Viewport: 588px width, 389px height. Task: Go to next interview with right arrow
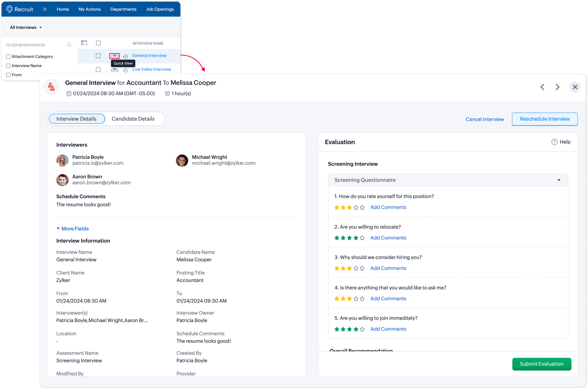coord(557,87)
